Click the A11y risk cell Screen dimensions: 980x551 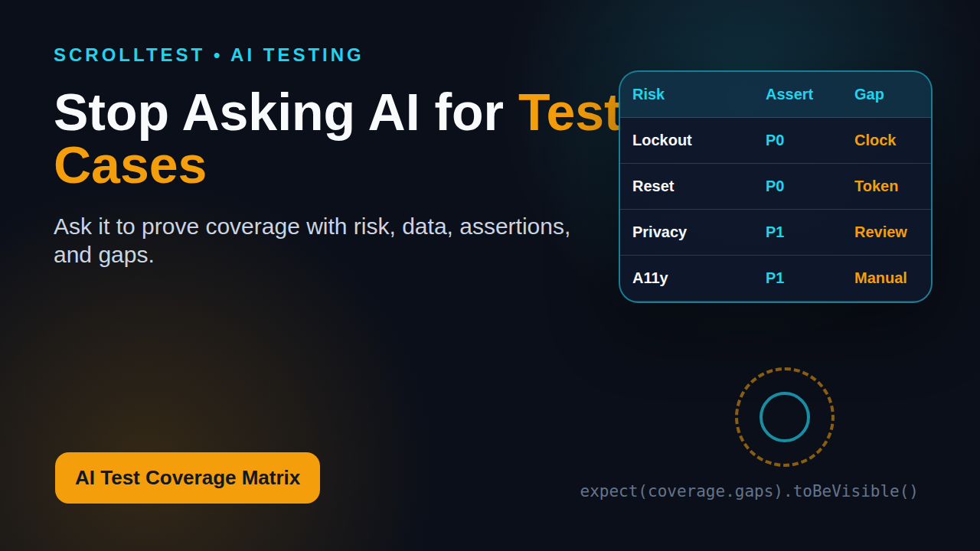pos(650,278)
